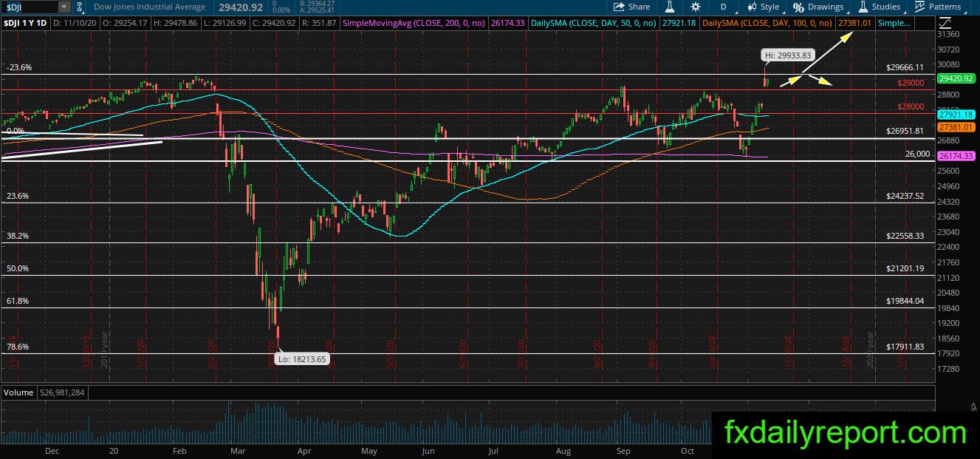Click the open readout O: 29254.17

tap(125, 24)
